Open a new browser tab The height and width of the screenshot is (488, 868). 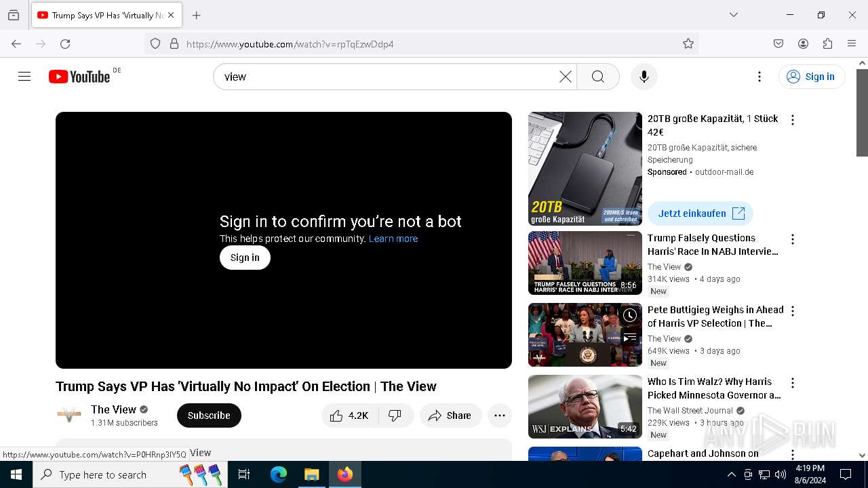tap(197, 15)
